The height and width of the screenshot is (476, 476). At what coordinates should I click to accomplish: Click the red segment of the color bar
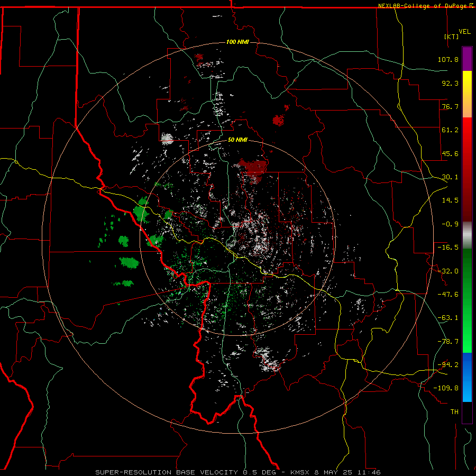(x=467, y=169)
